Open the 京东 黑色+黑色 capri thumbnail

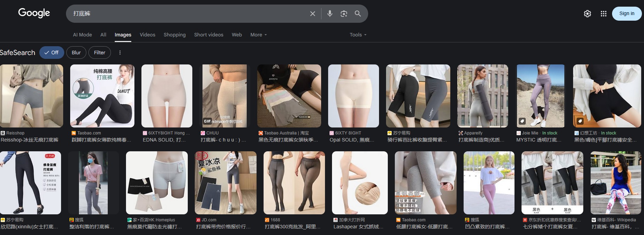tap(552, 182)
